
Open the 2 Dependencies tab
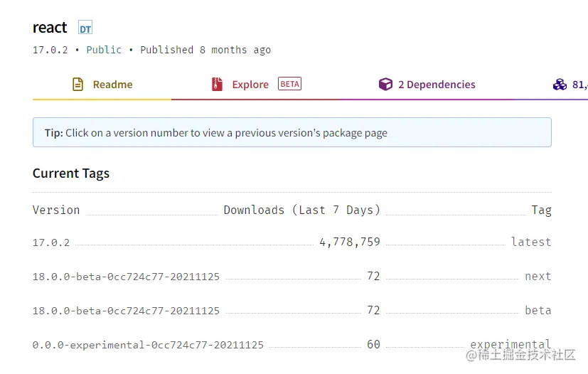[427, 85]
